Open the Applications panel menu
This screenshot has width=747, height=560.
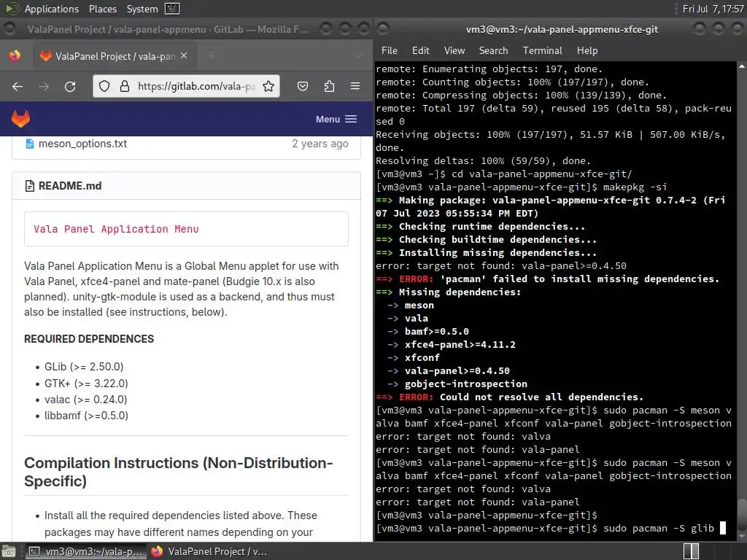(43, 9)
